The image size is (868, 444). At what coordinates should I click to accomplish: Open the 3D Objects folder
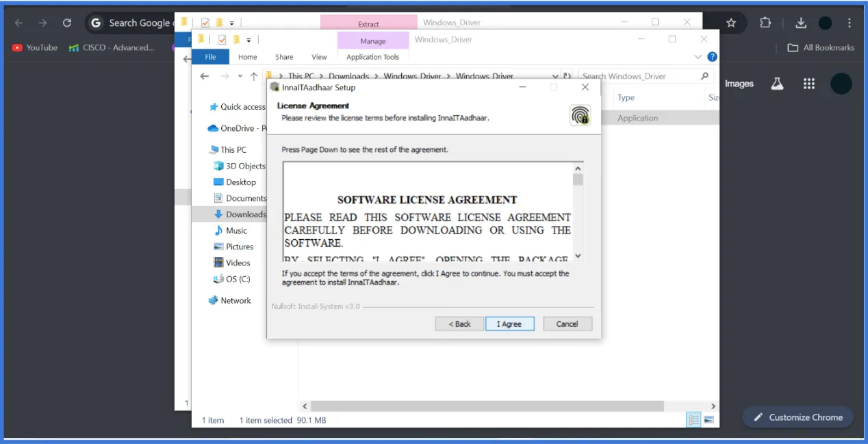click(x=239, y=166)
